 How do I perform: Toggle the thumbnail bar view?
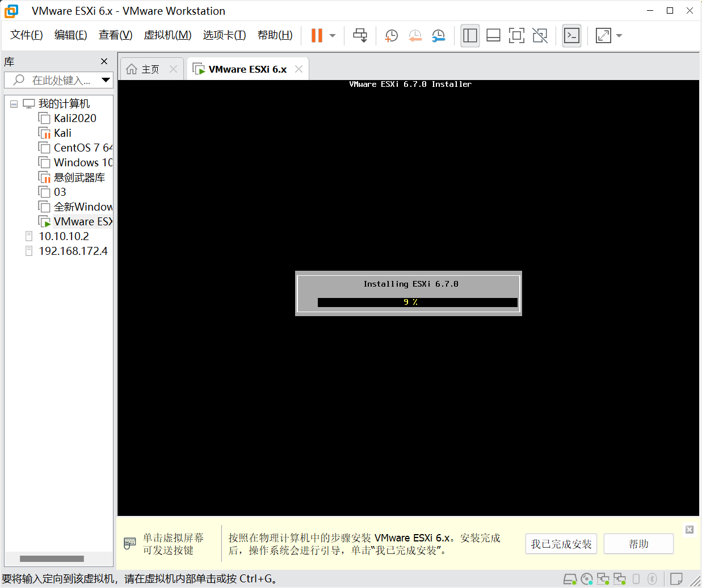493,36
